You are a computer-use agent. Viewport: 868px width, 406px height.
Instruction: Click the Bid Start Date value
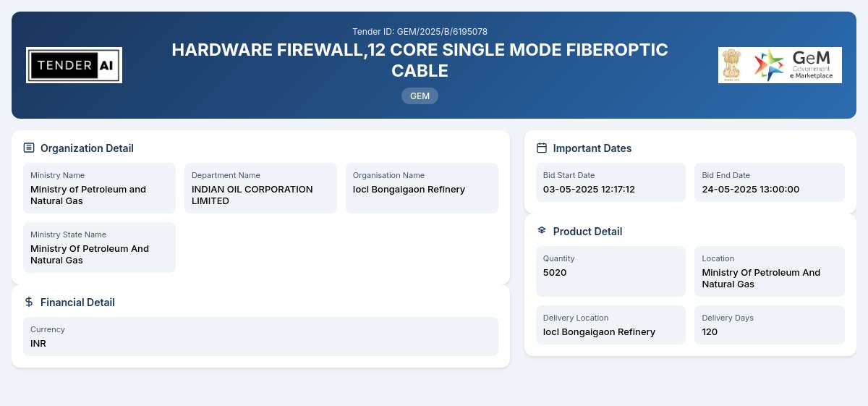click(x=589, y=190)
